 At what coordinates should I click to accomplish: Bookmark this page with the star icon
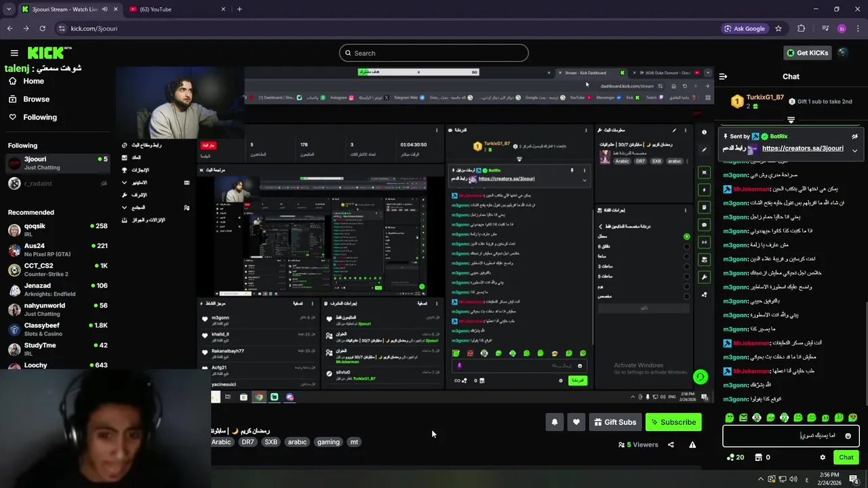tap(778, 28)
